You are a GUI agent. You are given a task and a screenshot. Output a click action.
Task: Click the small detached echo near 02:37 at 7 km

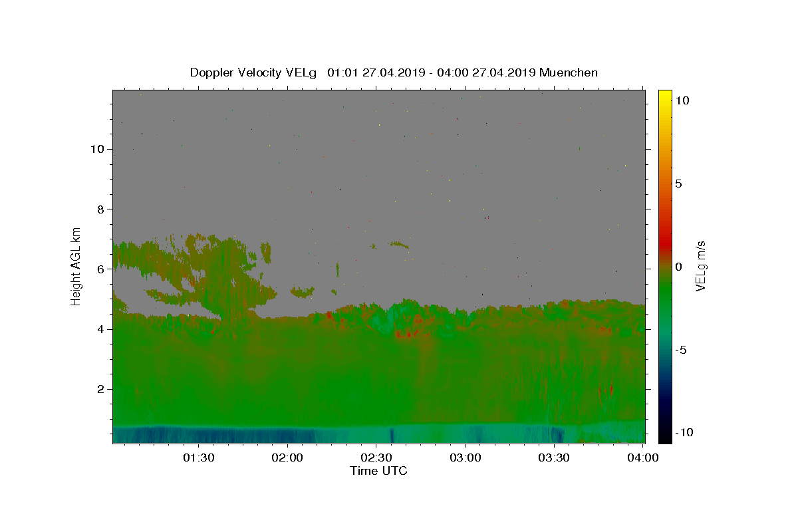(398, 245)
